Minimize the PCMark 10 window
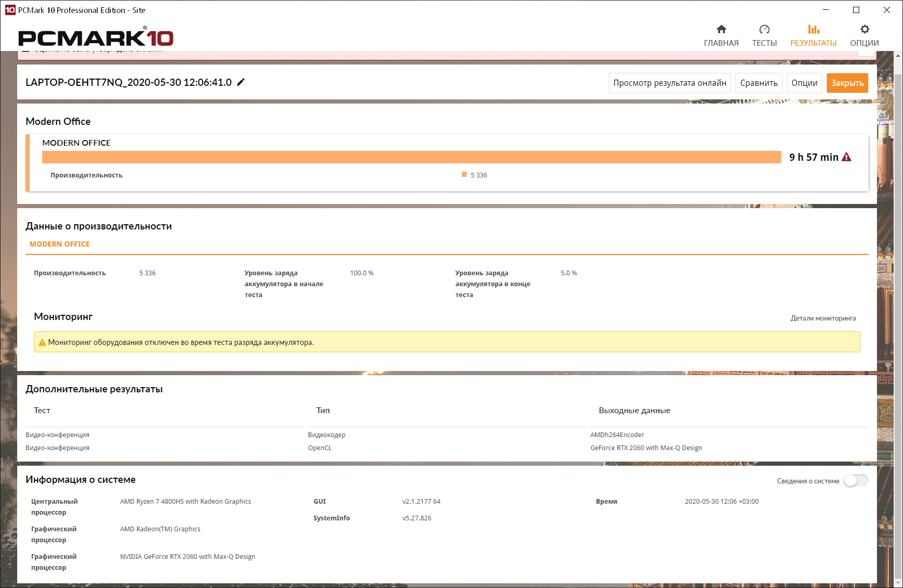This screenshot has width=903, height=588. pos(826,10)
